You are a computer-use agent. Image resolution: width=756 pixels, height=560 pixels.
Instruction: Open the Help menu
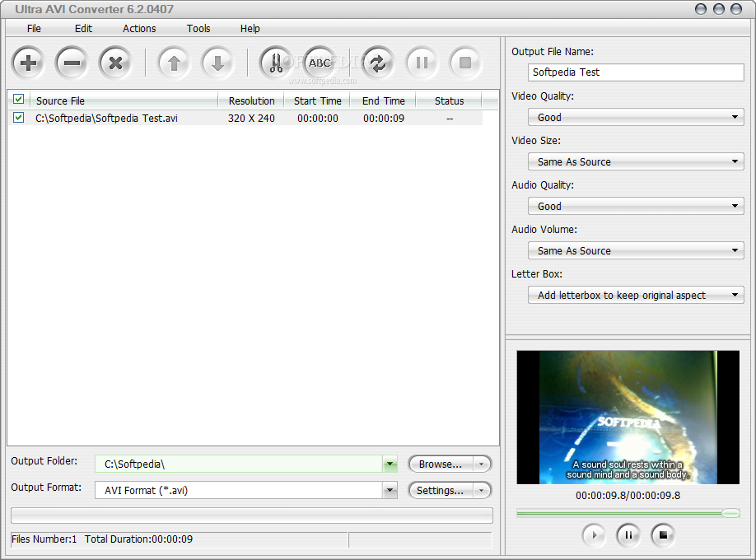pyautogui.click(x=250, y=29)
